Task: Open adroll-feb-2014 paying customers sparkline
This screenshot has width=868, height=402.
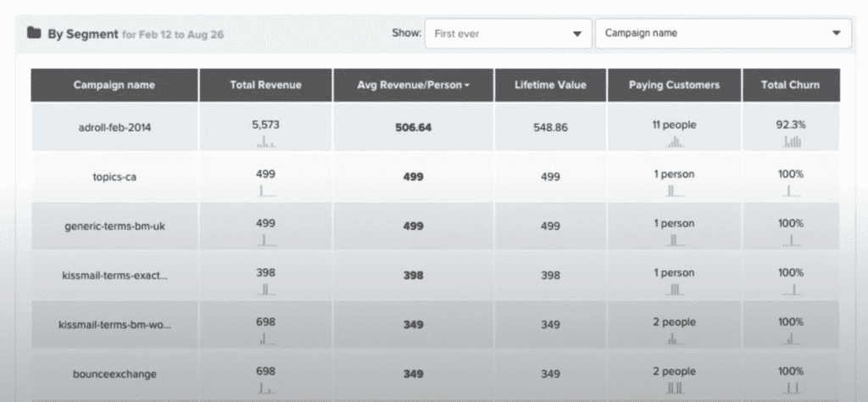Action: [674, 142]
